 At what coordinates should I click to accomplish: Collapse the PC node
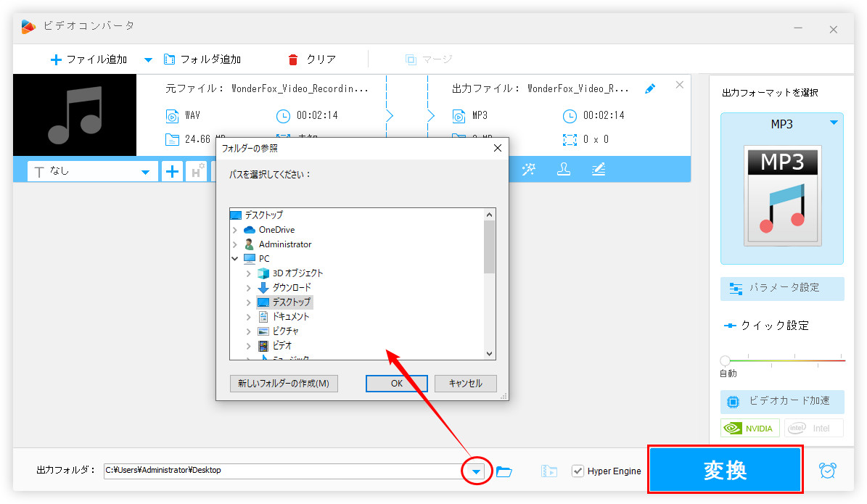(235, 259)
